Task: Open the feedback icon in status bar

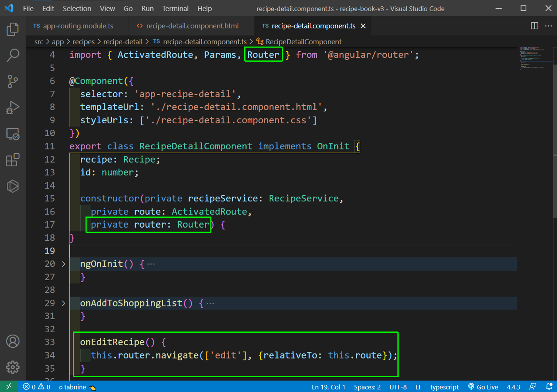Action: click(x=533, y=387)
